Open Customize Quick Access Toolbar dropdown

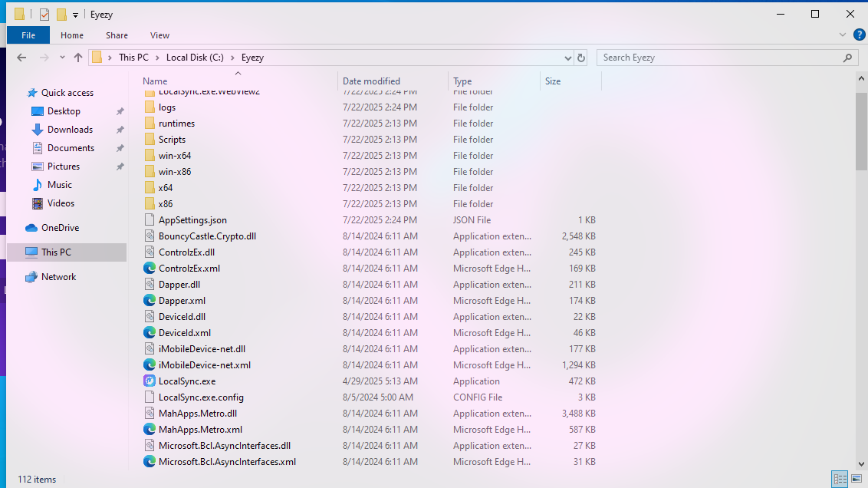tap(75, 15)
